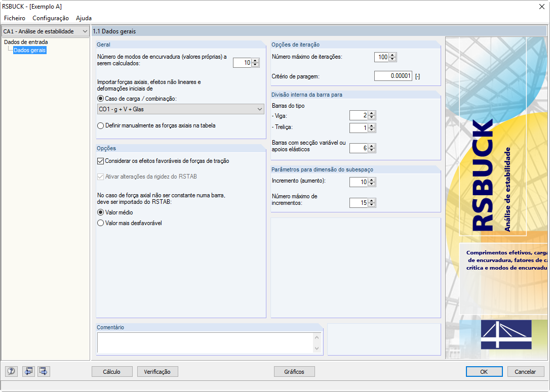Choose Valor médio radio option

click(101, 212)
